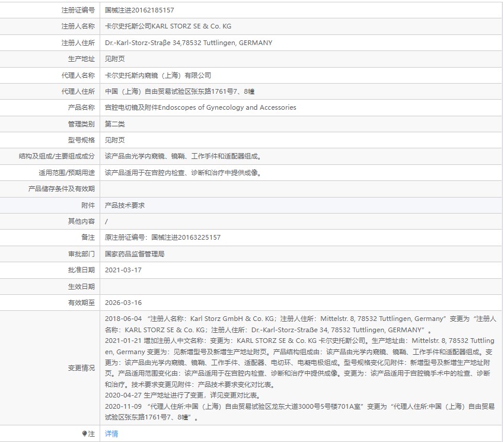Click the 附件 label
The height and width of the screenshot is (442, 504).
(x=88, y=205)
